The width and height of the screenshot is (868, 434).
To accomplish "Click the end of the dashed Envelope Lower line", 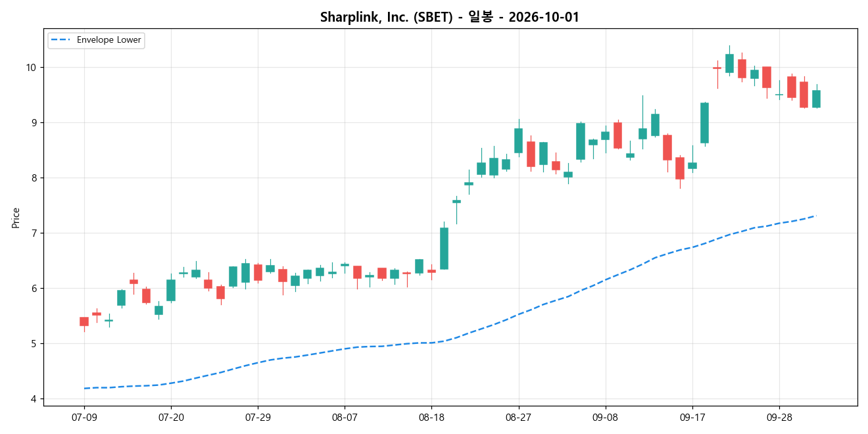I will click(x=815, y=216).
